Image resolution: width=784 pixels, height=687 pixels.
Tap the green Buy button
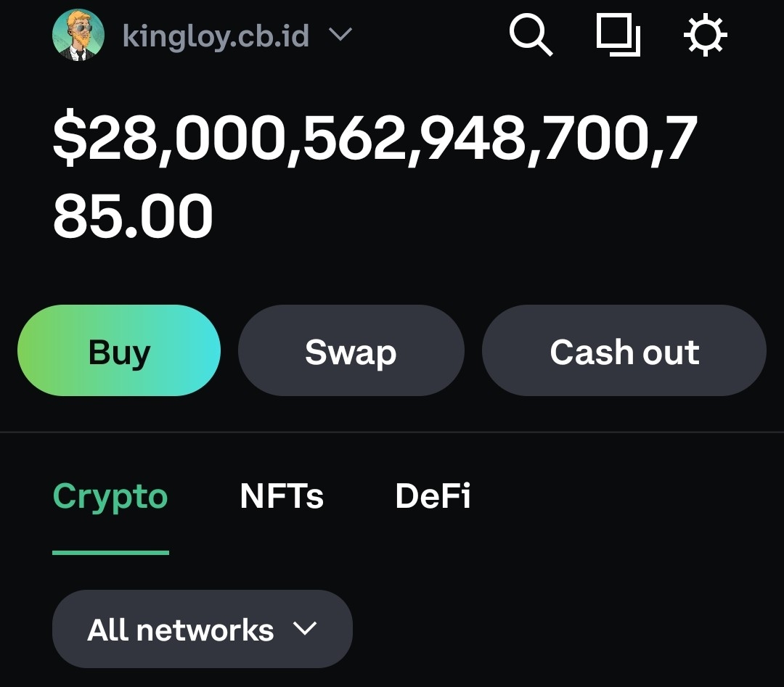(x=119, y=350)
